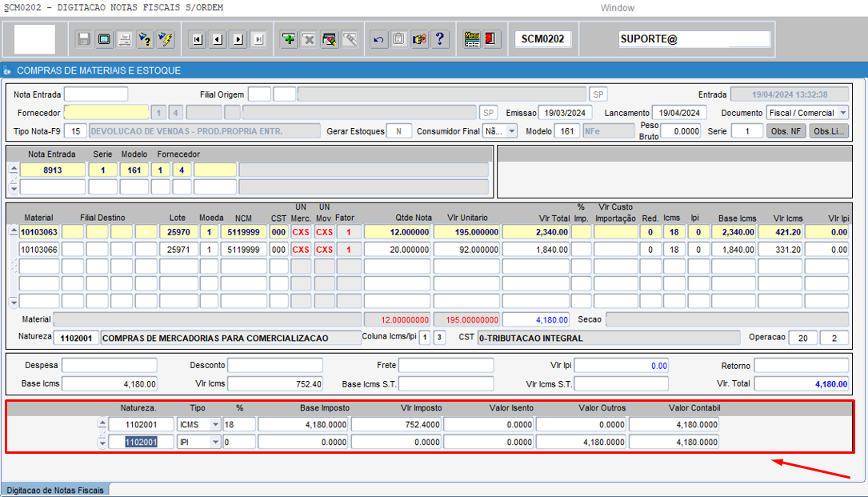Click the Enter Query icon with question mark

point(145,38)
